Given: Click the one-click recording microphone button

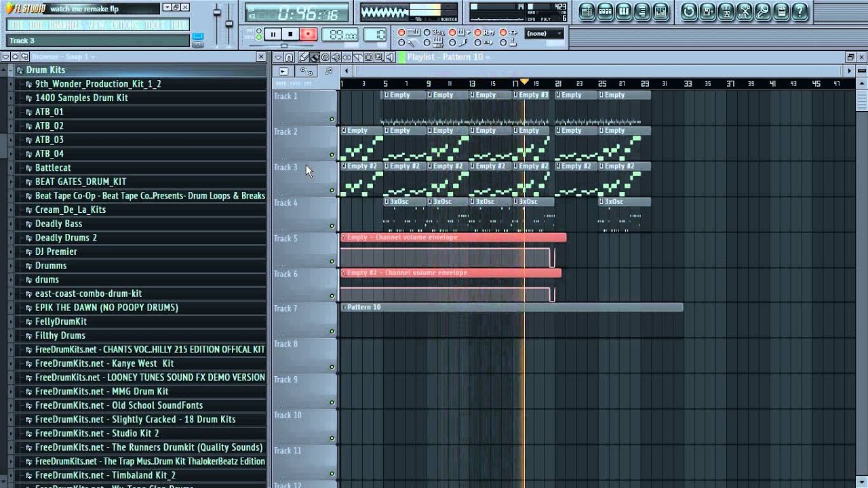Looking at the screenshot, I should coord(762,12).
